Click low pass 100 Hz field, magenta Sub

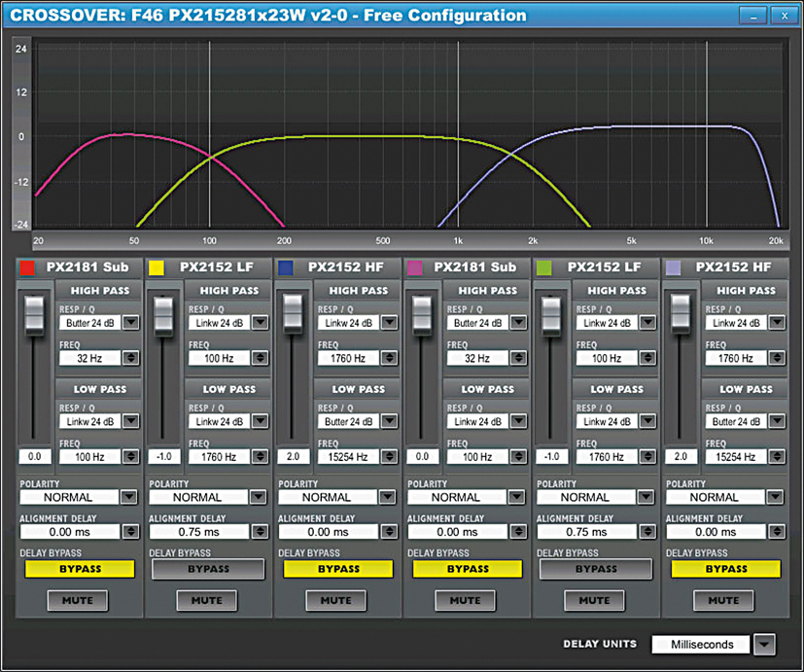(x=477, y=456)
